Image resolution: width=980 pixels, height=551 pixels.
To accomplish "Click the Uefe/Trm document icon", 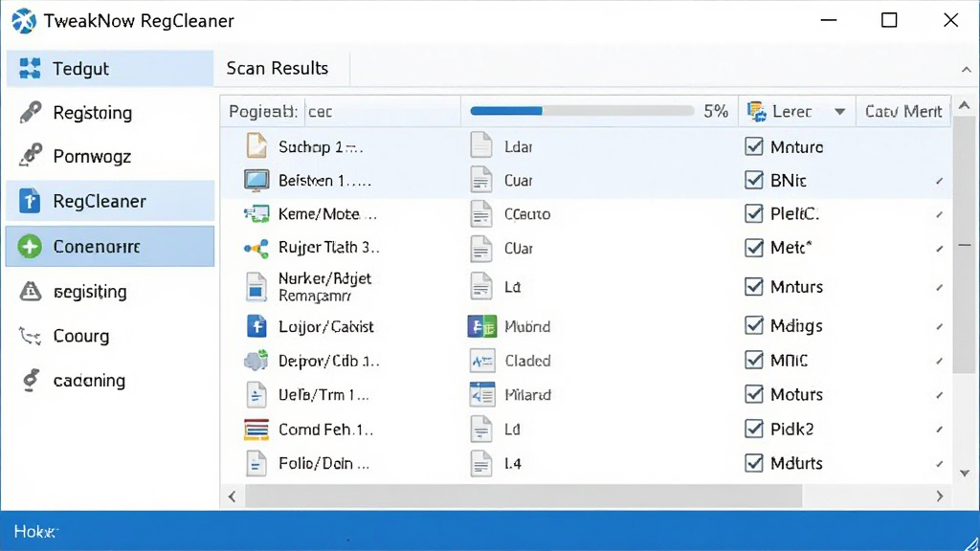I will 256,395.
